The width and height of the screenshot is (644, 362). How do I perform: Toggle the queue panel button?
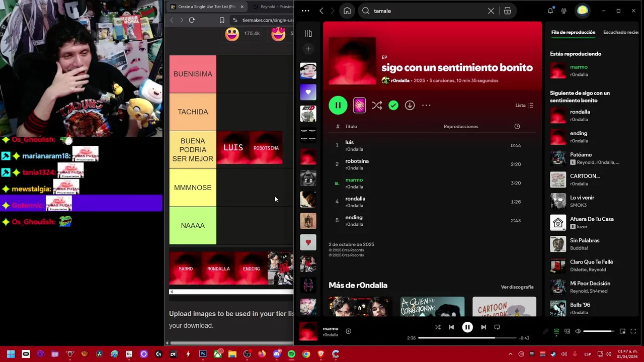(x=556, y=331)
